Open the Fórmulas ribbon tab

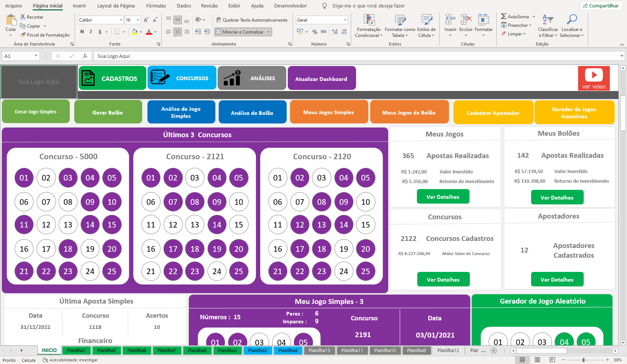coord(156,6)
